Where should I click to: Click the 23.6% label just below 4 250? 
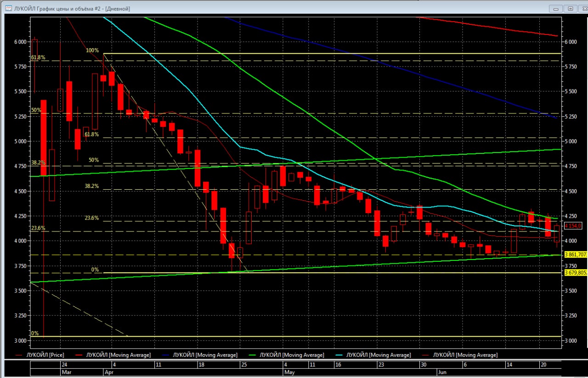(x=92, y=218)
